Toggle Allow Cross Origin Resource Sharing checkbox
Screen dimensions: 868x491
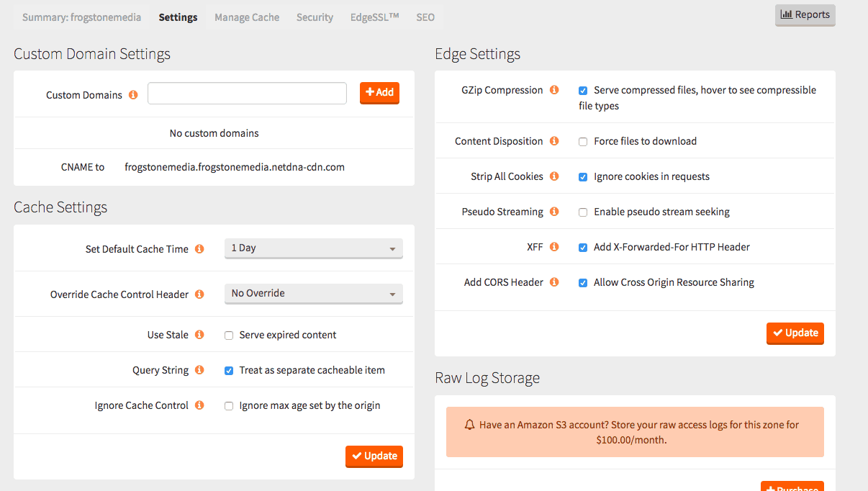[583, 283]
